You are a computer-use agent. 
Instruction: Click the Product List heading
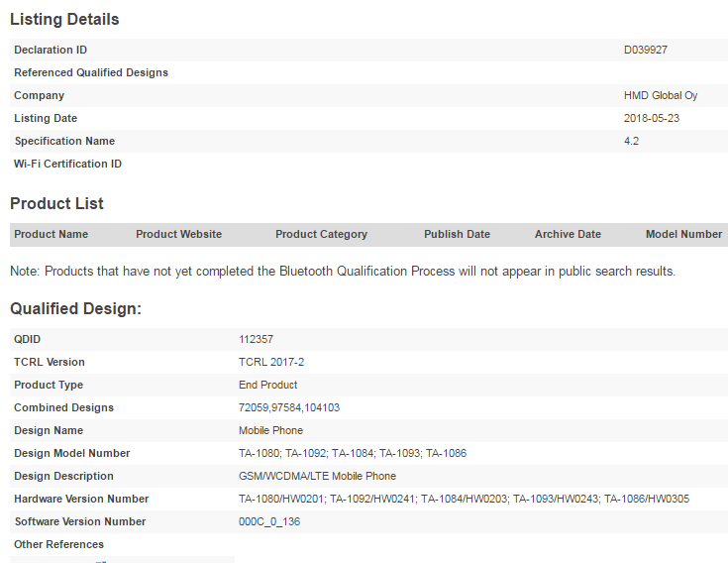tap(56, 203)
